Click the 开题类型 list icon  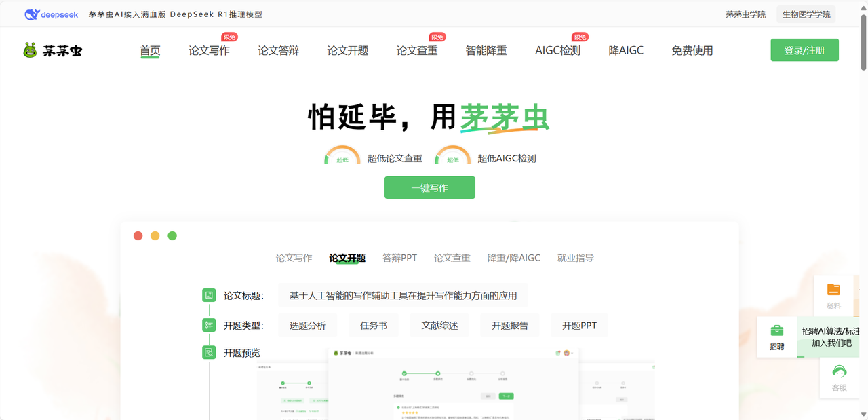click(209, 325)
